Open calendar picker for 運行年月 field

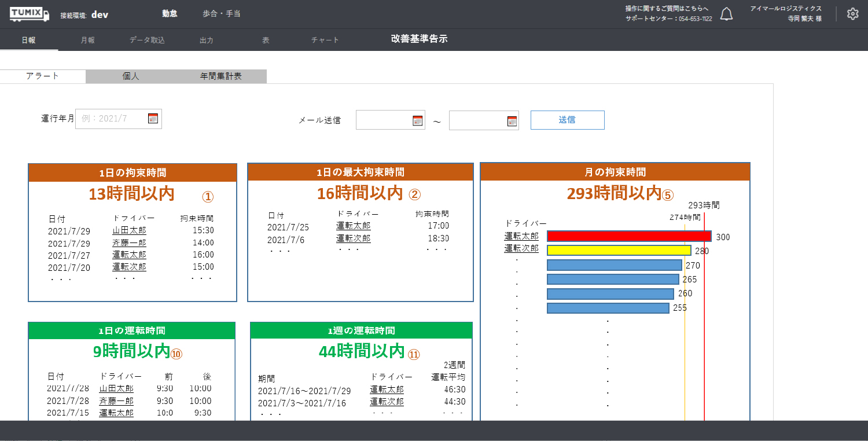point(153,119)
